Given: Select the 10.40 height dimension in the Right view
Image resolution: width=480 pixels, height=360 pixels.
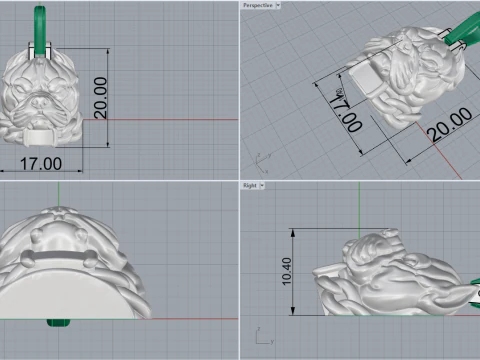Looking at the screenshot, I should click(x=287, y=271).
